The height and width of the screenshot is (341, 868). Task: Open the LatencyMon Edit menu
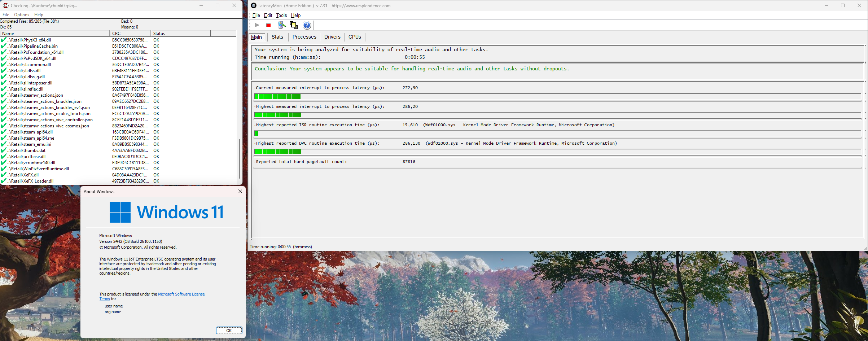268,15
